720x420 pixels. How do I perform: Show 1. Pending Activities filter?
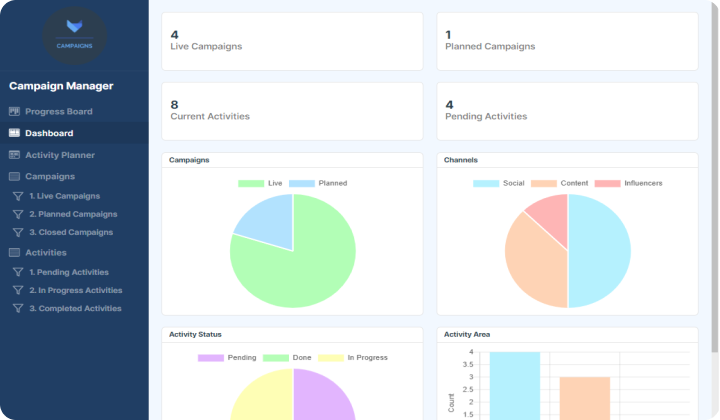[x=69, y=272]
